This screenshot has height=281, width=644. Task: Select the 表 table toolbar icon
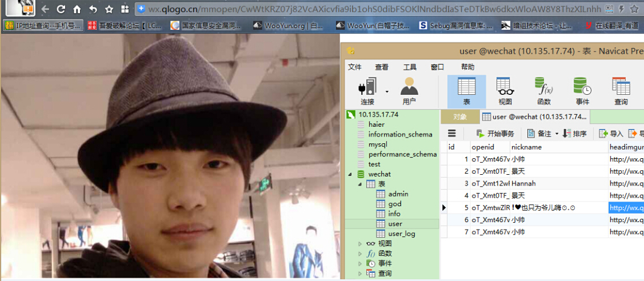pos(466,91)
